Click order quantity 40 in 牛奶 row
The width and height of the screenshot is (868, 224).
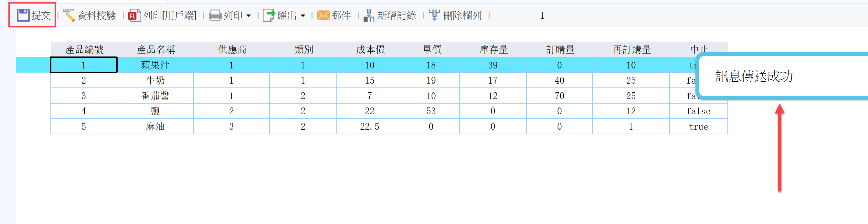pos(559,80)
